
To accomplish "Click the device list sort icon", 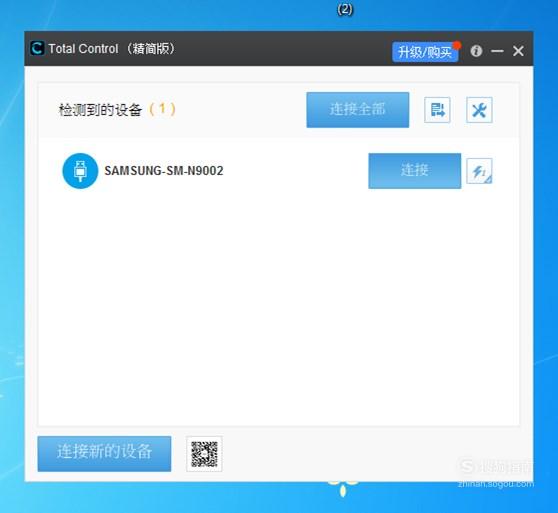I will coord(437,110).
